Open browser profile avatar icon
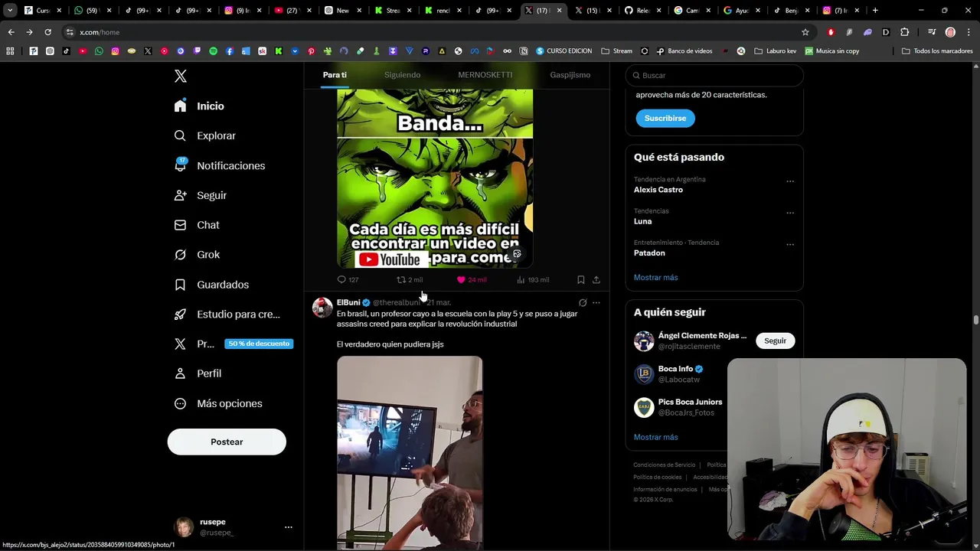The height and width of the screenshot is (551, 980). [x=950, y=32]
